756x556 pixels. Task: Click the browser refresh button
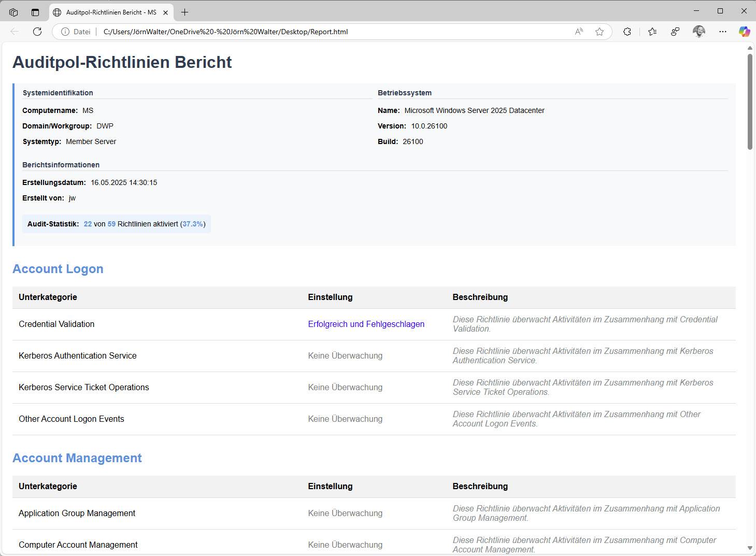tap(37, 32)
